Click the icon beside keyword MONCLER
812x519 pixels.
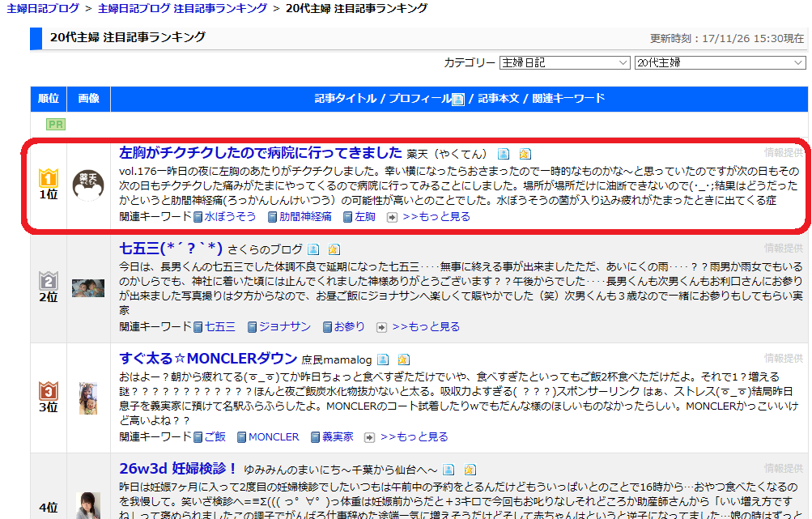[241, 438]
